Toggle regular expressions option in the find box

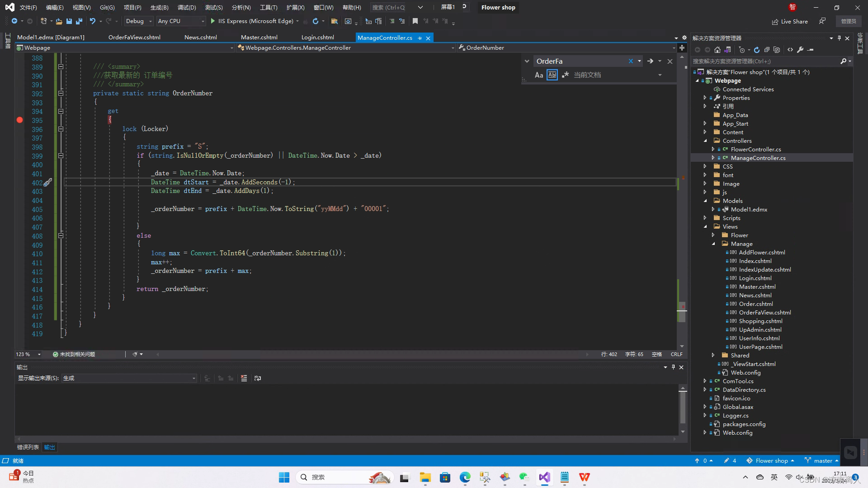coord(565,75)
